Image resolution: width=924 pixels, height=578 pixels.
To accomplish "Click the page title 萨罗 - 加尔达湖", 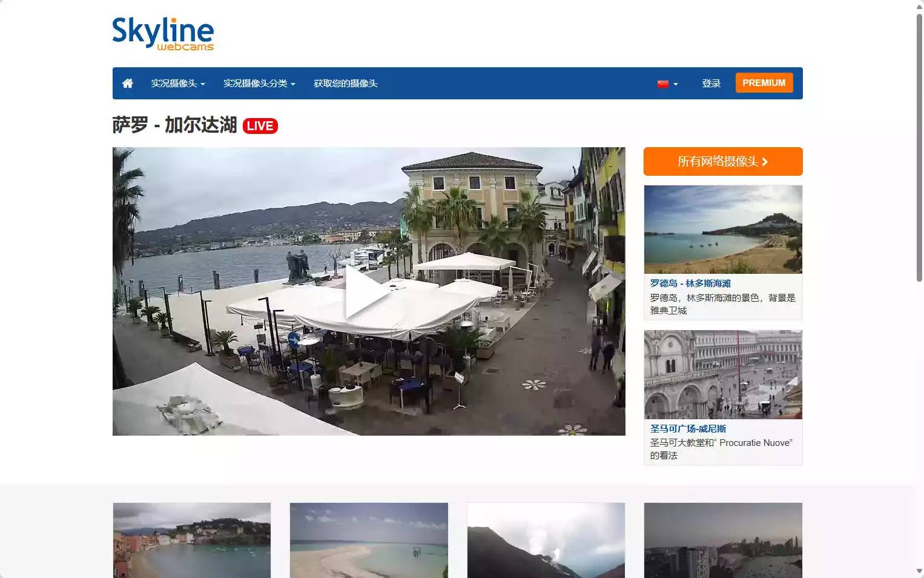I will coord(174,126).
